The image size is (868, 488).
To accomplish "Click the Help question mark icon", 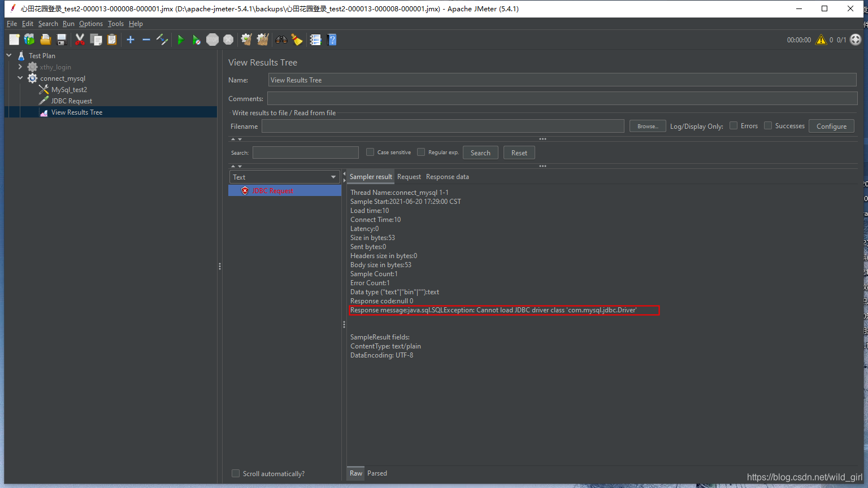I will click(x=332, y=40).
